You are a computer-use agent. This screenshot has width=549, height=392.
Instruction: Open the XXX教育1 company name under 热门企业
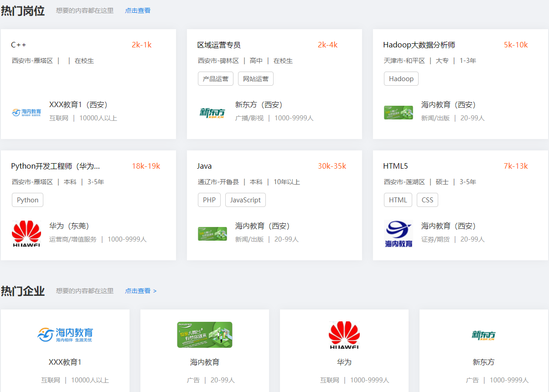click(x=65, y=362)
